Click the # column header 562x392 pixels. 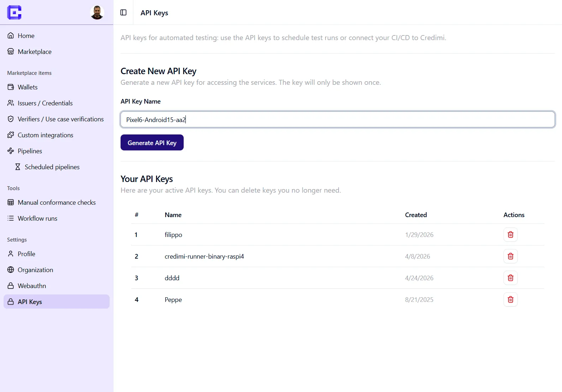point(137,215)
